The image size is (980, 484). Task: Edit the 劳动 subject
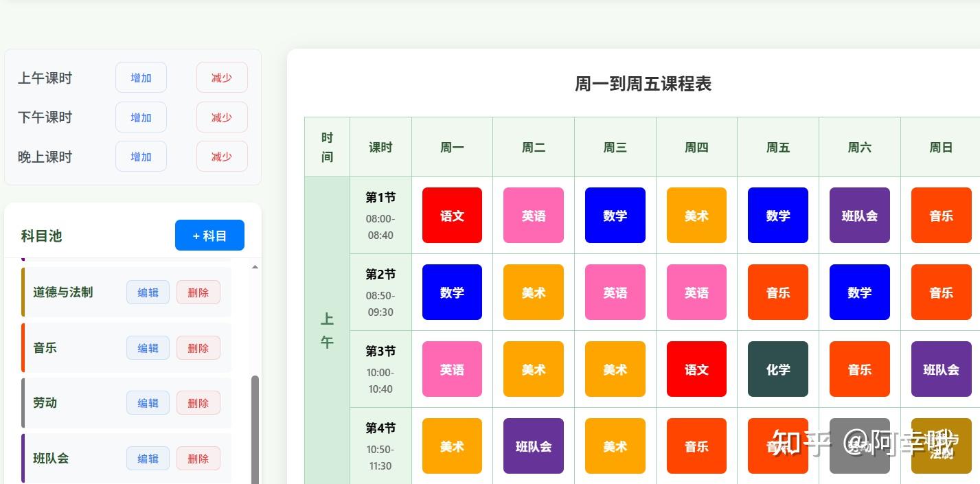(x=148, y=403)
